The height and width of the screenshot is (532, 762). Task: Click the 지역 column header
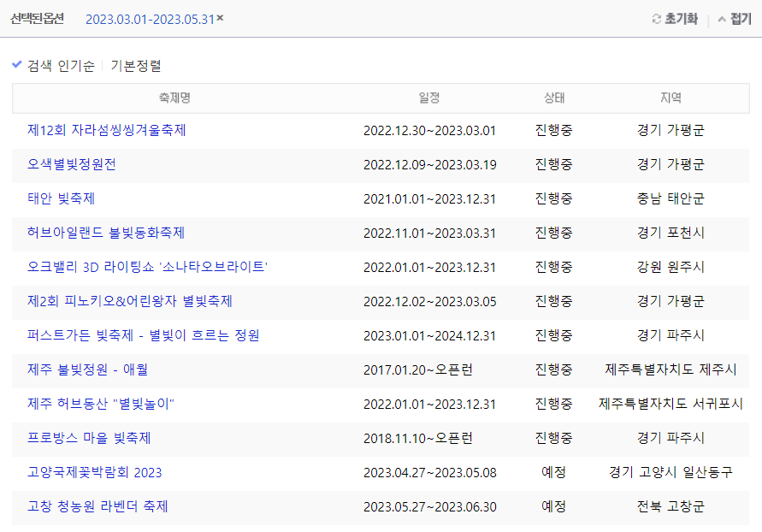[x=670, y=98]
